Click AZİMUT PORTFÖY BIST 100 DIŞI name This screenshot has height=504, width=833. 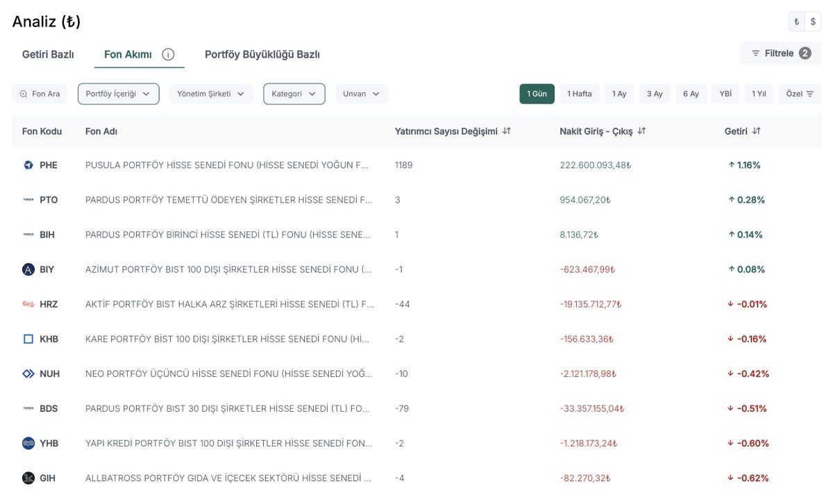[x=228, y=269]
